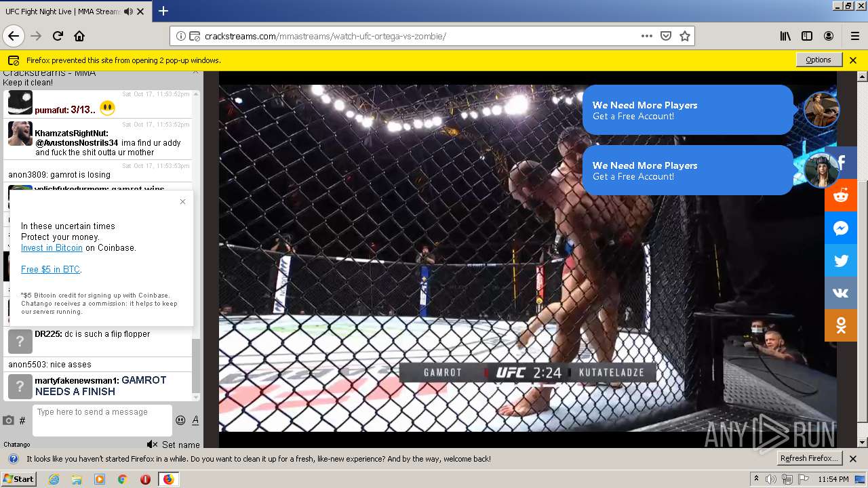Select the UFC Fight Night Live tab

click(x=75, y=12)
